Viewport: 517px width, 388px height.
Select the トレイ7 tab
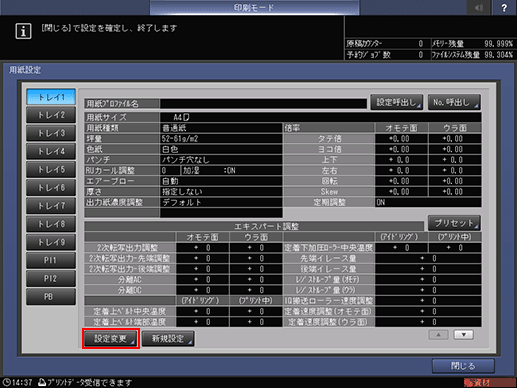click(x=51, y=206)
